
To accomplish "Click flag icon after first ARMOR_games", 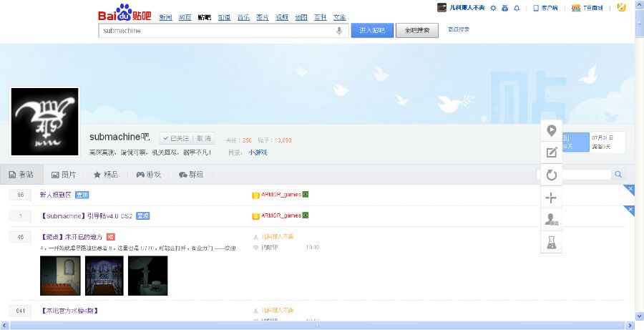I will [x=306, y=195].
